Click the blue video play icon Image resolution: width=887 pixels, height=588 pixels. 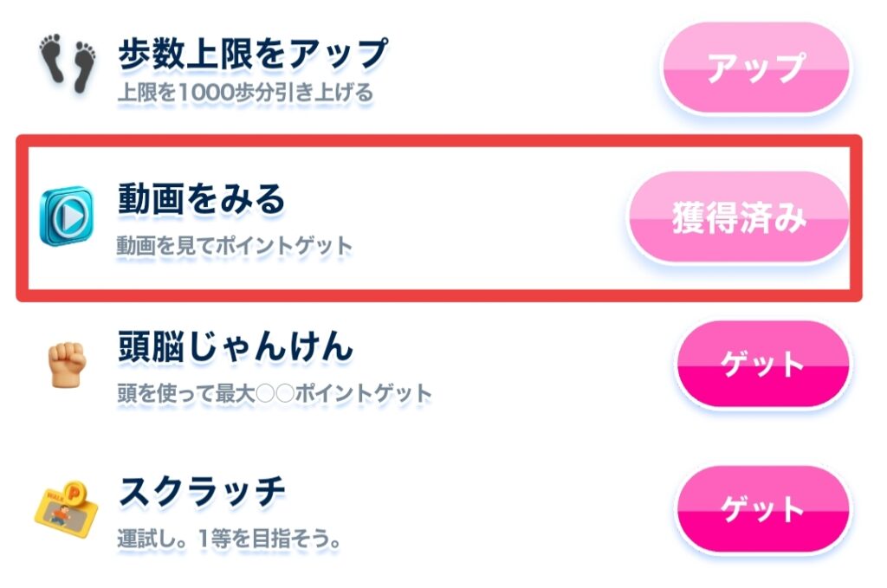click(66, 216)
